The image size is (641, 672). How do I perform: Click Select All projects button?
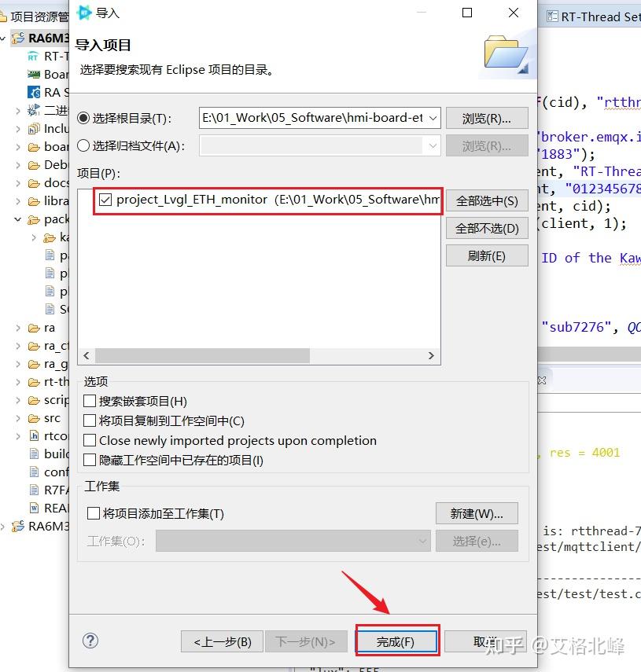tap(487, 200)
